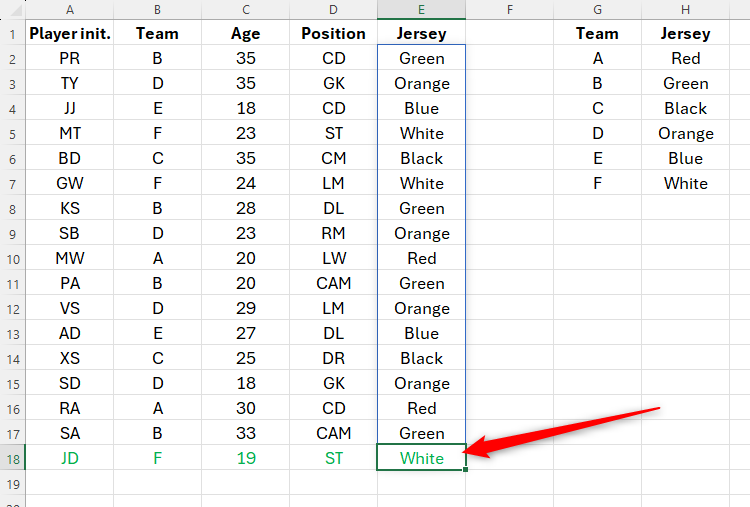Click the fill handle of cell E18

tap(465, 470)
